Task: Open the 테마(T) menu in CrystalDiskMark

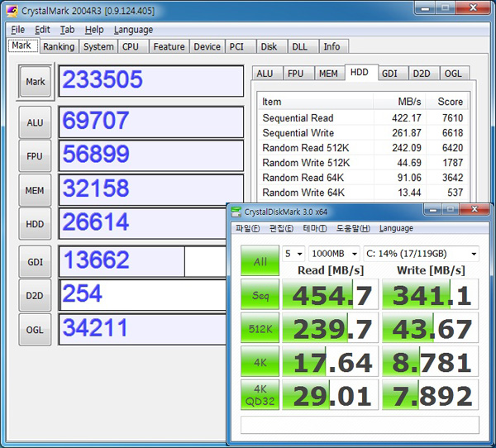Action: click(315, 228)
